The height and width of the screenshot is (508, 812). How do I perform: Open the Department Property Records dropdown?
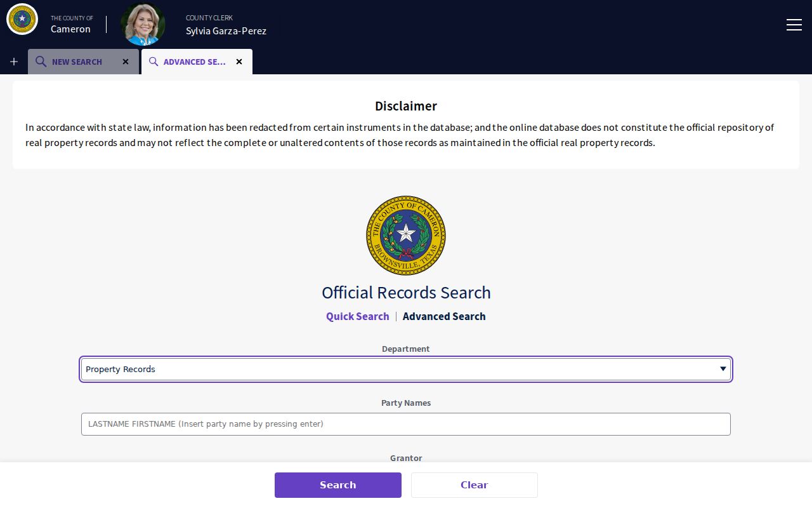tap(406, 369)
